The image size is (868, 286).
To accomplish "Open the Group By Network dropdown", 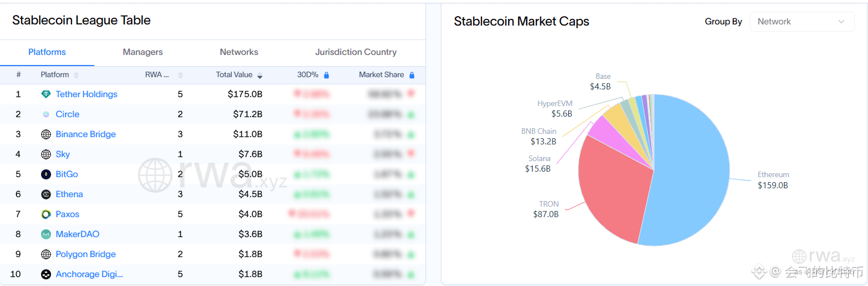I will coord(802,22).
